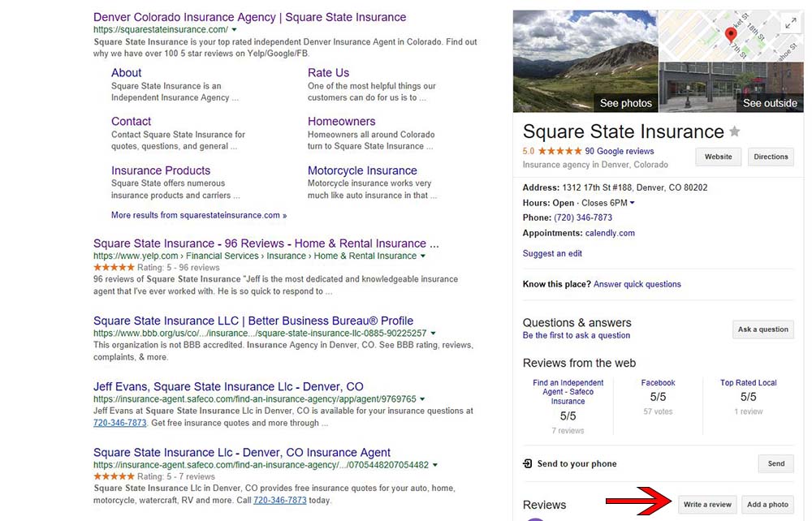Get Directions to Square State Insurance
This screenshot has width=812, height=521.
click(771, 157)
